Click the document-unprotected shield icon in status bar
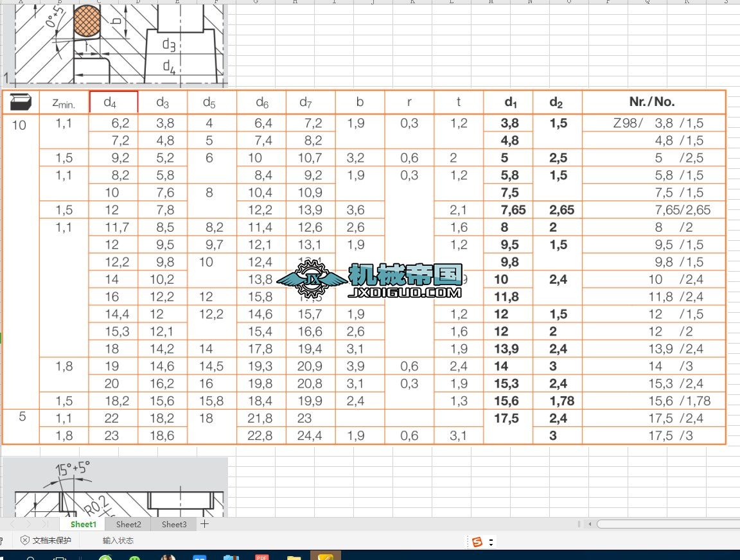This screenshot has height=560, width=740. click(x=24, y=541)
